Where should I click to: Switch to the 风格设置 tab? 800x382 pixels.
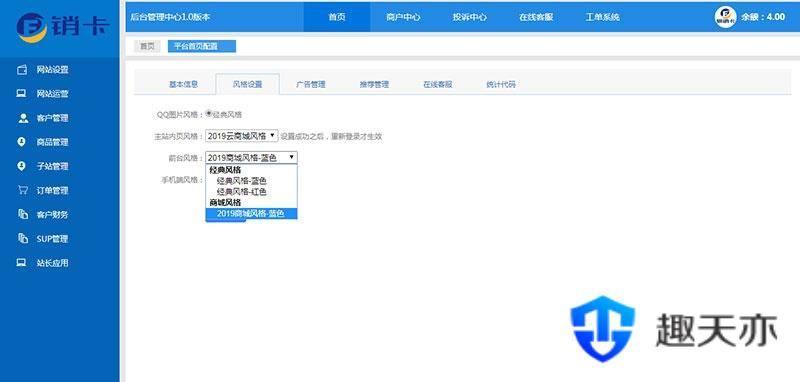click(247, 85)
